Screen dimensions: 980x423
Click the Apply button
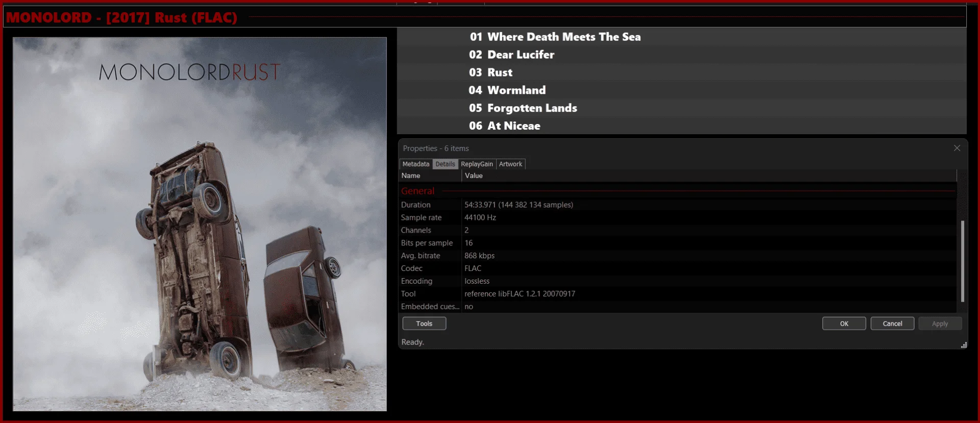[940, 324]
